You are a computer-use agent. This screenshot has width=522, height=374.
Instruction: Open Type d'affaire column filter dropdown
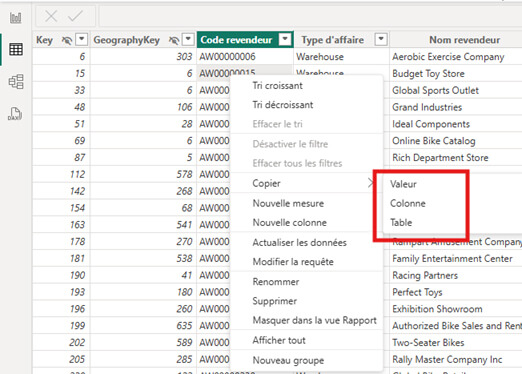click(381, 39)
